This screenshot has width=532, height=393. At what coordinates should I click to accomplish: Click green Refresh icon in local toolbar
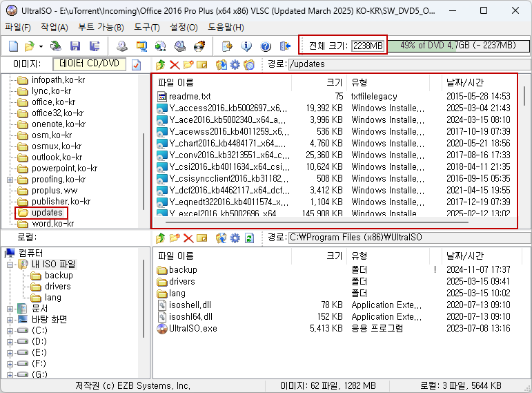coord(249,238)
